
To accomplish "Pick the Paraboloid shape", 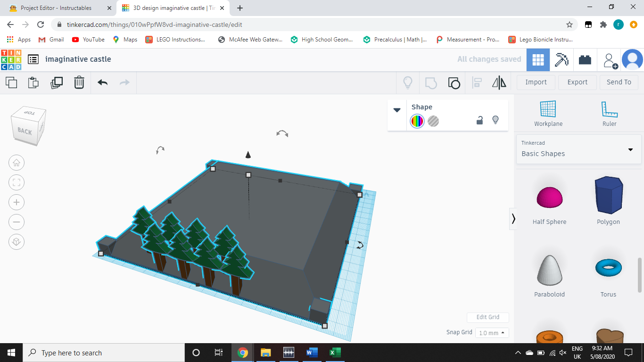I will (x=550, y=270).
